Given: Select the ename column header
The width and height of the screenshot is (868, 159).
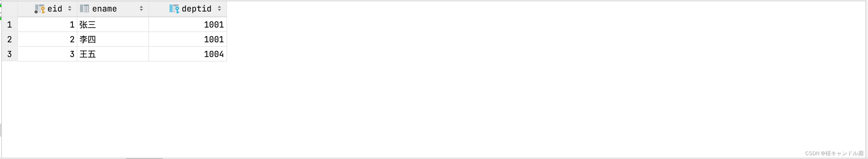Looking at the screenshot, I should [x=113, y=9].
